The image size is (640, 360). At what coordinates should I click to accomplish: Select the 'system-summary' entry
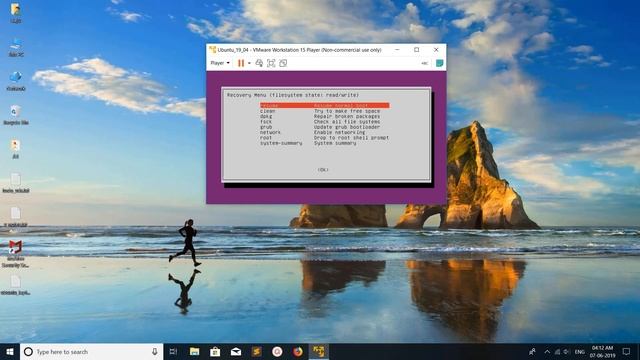coord(308,143)
